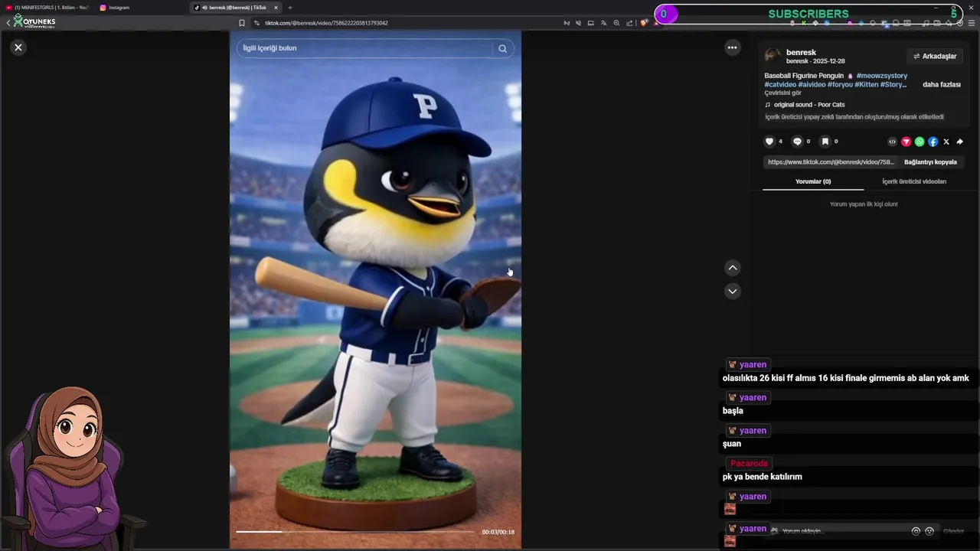Open the browser hamburger menu
The image size is (980, 551).
[x=972, y=23]
